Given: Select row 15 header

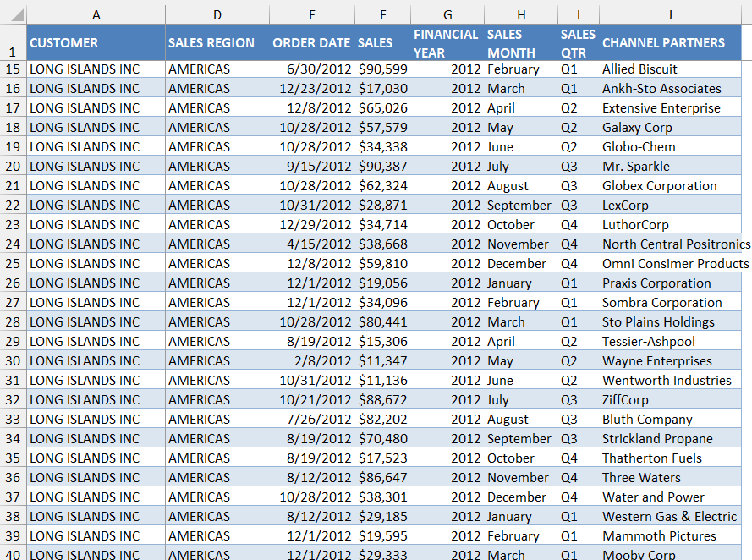Looking at the screenshot, I should [x=13, y=69].
